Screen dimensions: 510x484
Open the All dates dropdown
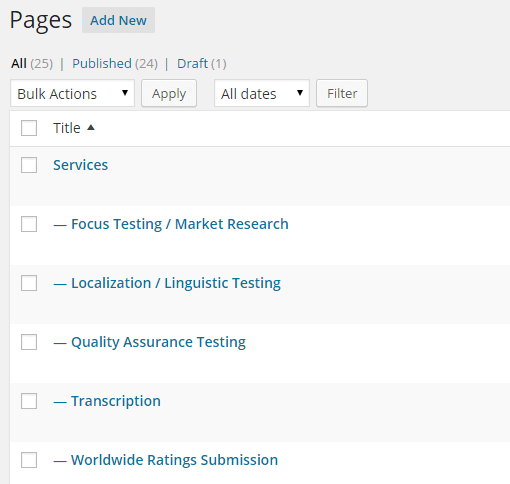click(x=262, y=93)
